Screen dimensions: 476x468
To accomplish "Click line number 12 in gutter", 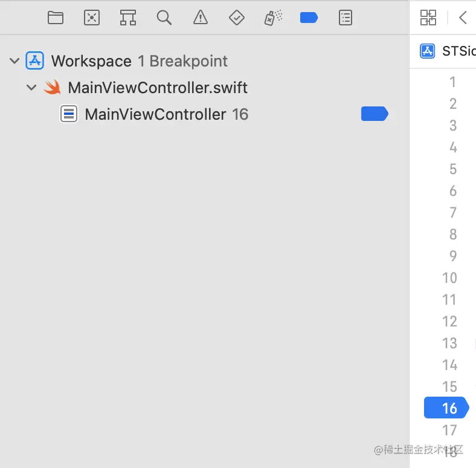I will (449, 322).
